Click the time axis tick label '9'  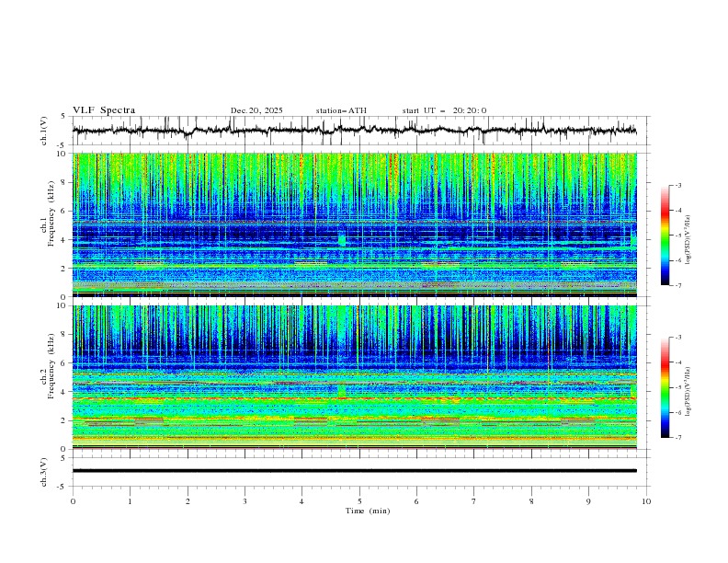588,501
